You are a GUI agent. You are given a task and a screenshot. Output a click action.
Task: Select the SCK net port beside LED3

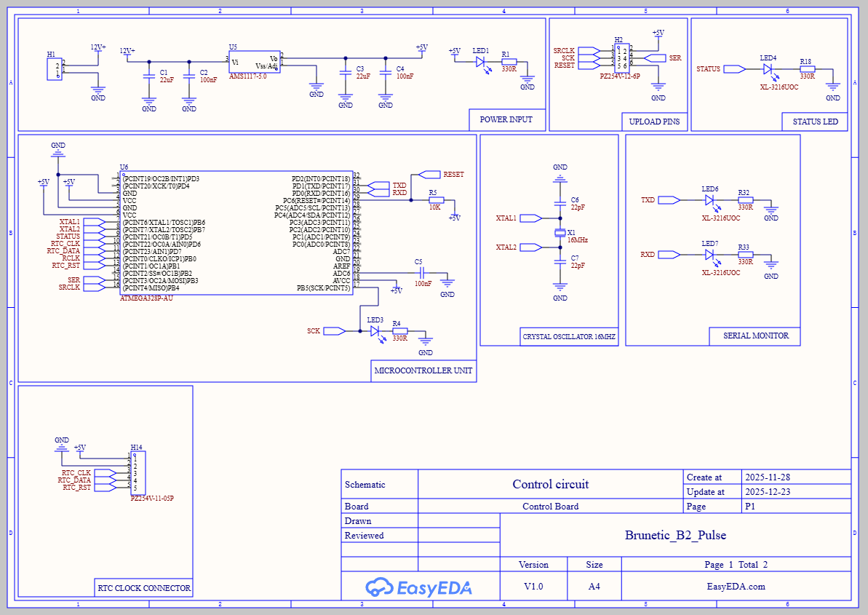tap(335, 331)
